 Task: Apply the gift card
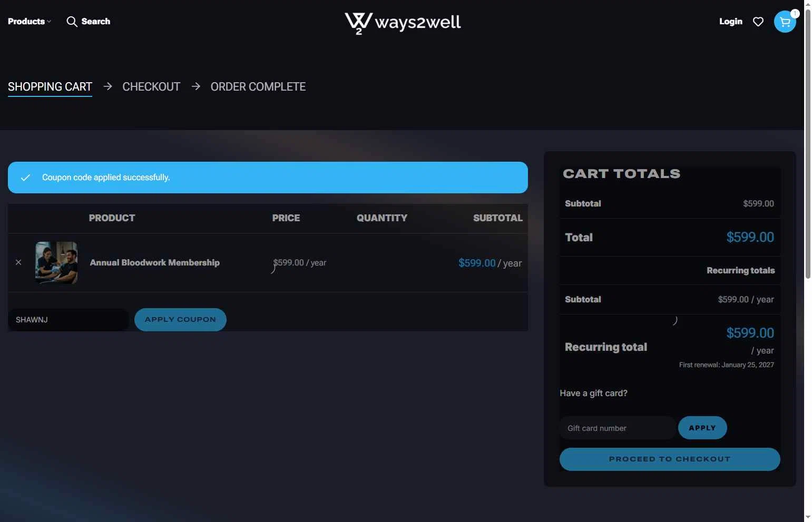tap(702, 428)
